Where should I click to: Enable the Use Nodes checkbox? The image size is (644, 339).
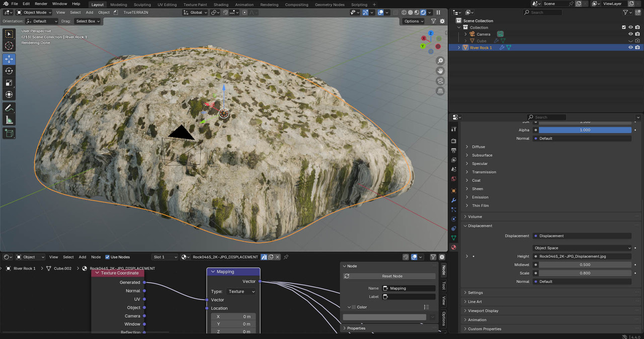107,257
